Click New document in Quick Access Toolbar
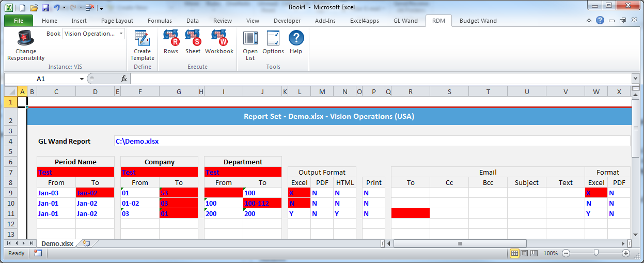This screenshot has height=263, width=644. (x=23, y=8)
